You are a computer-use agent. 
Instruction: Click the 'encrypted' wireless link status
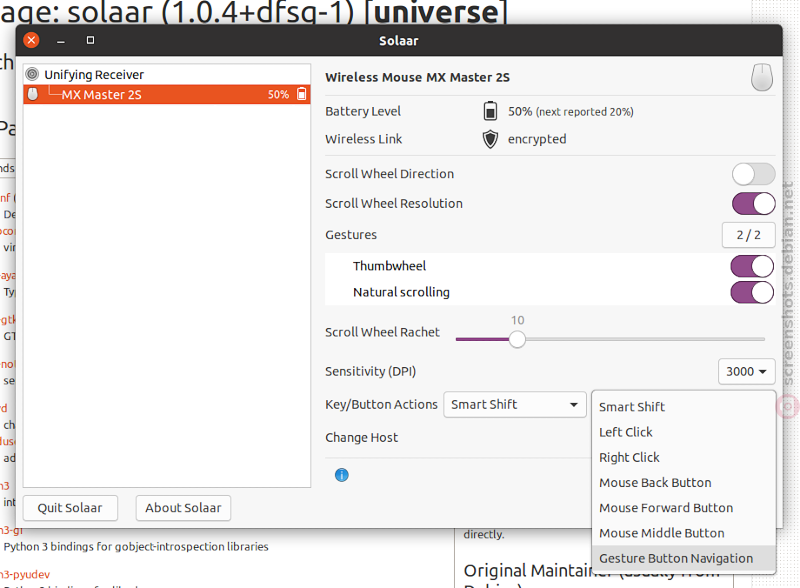[x=537, y=139]
